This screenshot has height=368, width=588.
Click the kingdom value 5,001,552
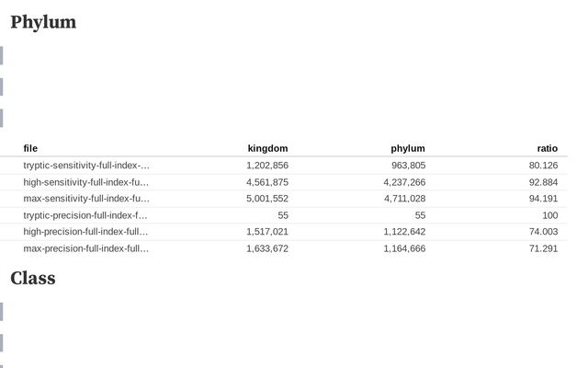(266, 199)
